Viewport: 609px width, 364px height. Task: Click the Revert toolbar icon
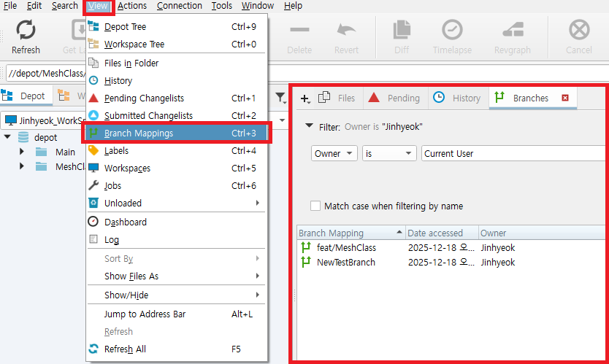pyautogui.click(x=346, y=30)
